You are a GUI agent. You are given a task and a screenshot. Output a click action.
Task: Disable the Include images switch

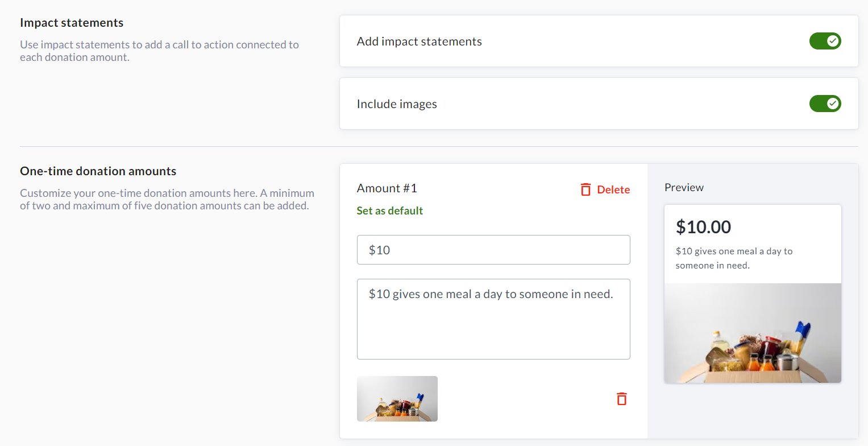click(825, 104)
